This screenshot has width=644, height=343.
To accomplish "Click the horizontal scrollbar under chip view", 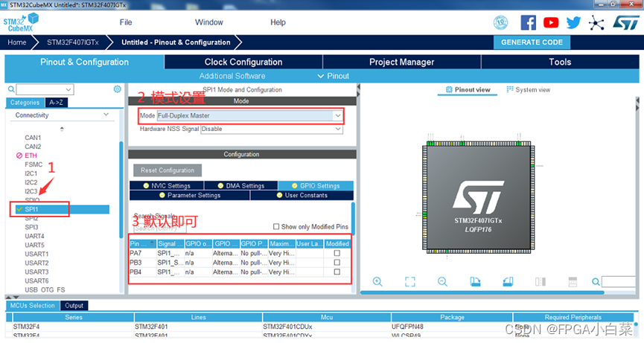I will [x=482, y=292].
